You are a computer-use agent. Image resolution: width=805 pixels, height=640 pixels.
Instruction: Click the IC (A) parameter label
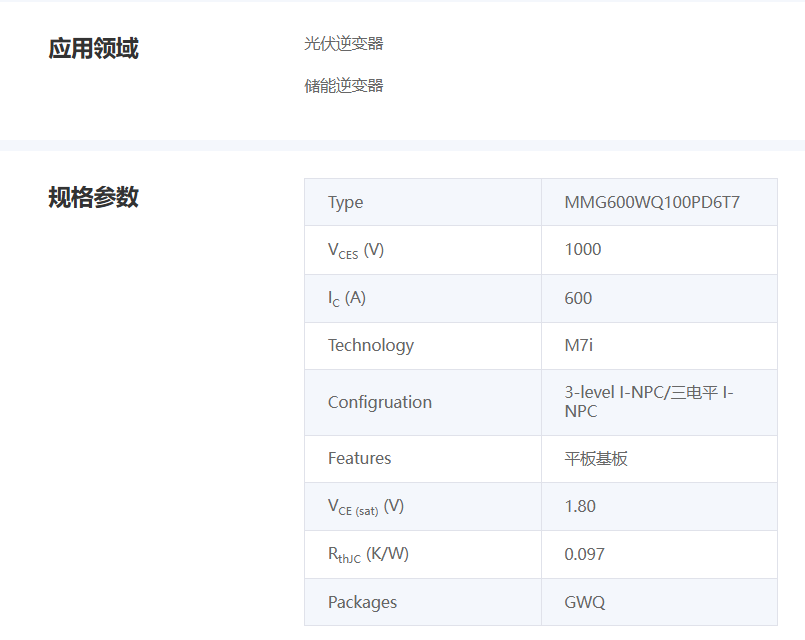[347, 298]
